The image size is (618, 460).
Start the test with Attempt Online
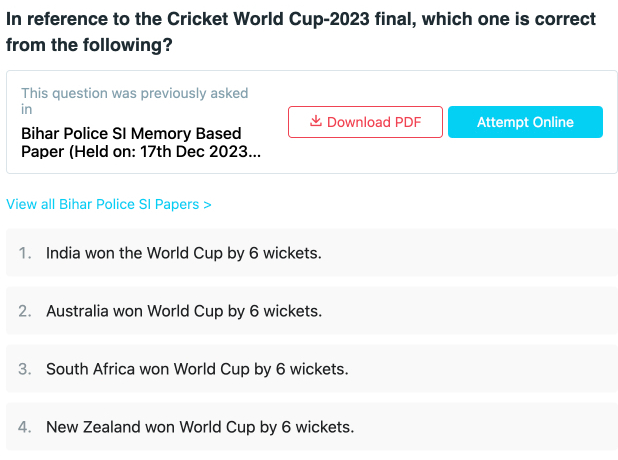point(525,122)
